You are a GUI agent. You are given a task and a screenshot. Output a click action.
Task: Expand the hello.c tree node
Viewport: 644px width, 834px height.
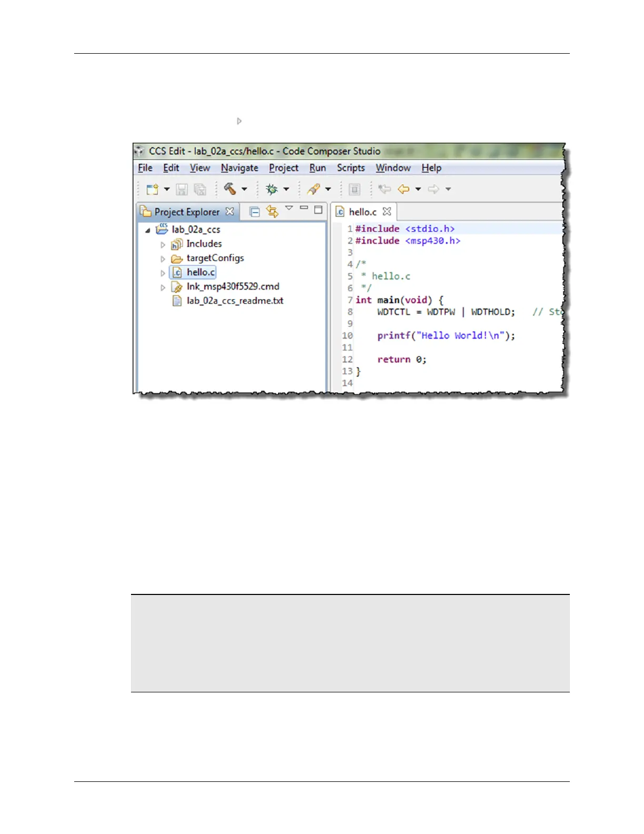[163, 273]
